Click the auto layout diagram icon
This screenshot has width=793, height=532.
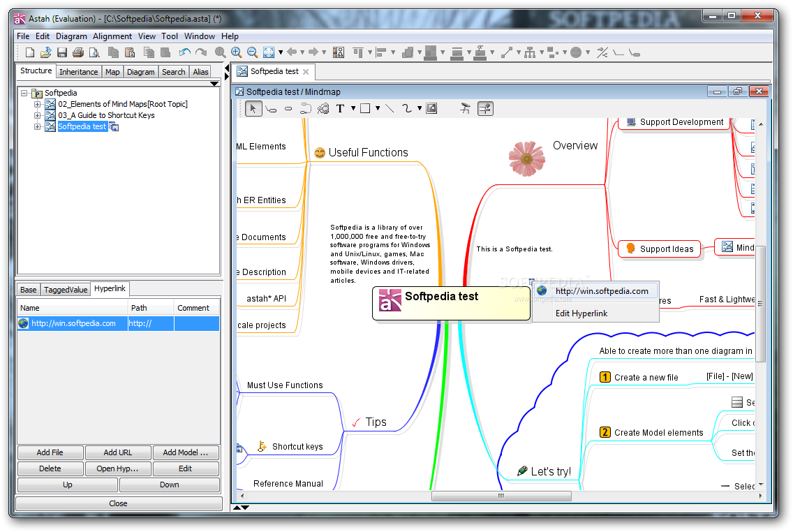(x=339, y=52)
